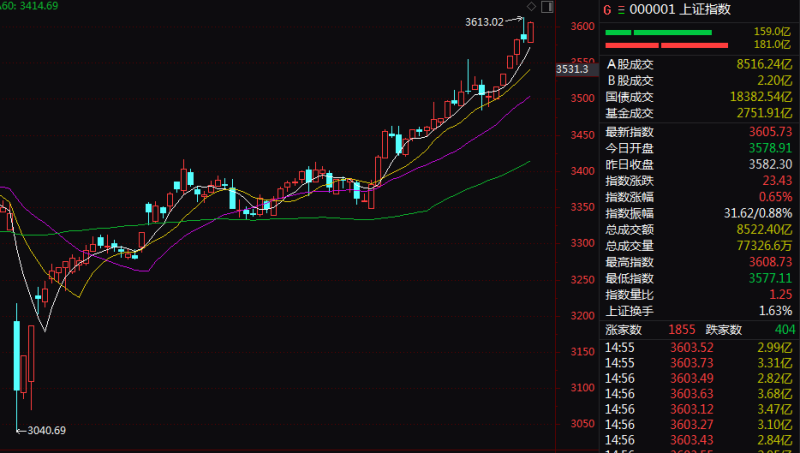The width and height of the screenshot is (800, 453).
Task: Click the 最新指数 value 3605.73
Action: [x=770, y=132]
